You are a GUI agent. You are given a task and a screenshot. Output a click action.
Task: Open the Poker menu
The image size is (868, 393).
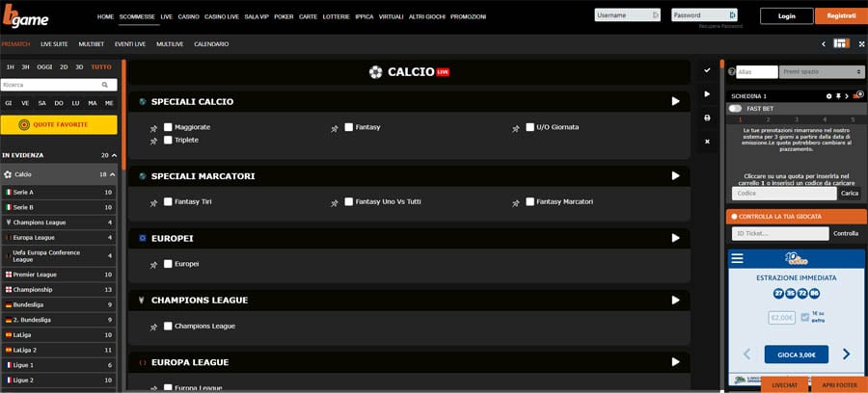(284, 16)
